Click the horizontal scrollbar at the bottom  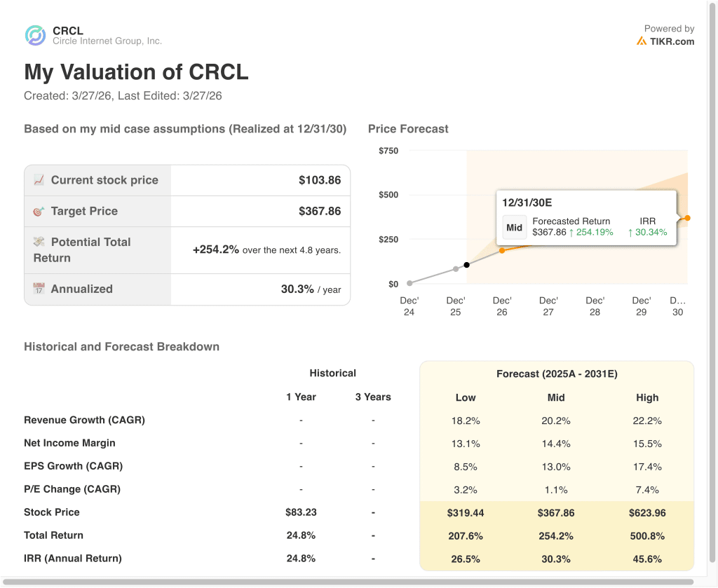(348, 582)
